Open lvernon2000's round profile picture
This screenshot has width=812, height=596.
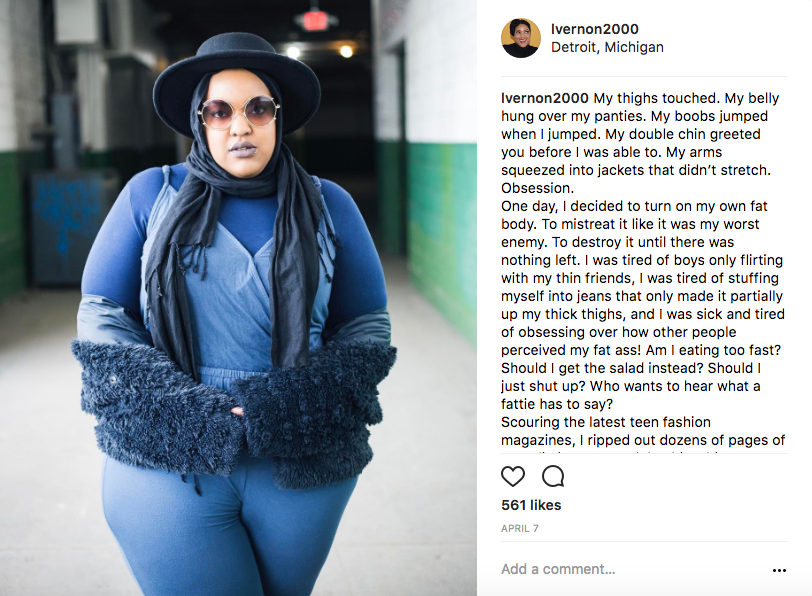521,38
